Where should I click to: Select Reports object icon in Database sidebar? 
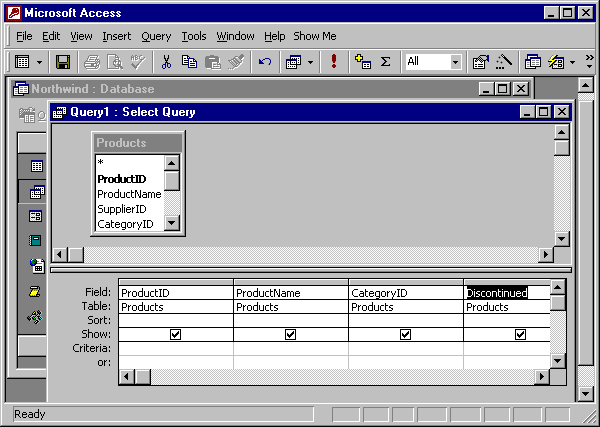[35, 241]
